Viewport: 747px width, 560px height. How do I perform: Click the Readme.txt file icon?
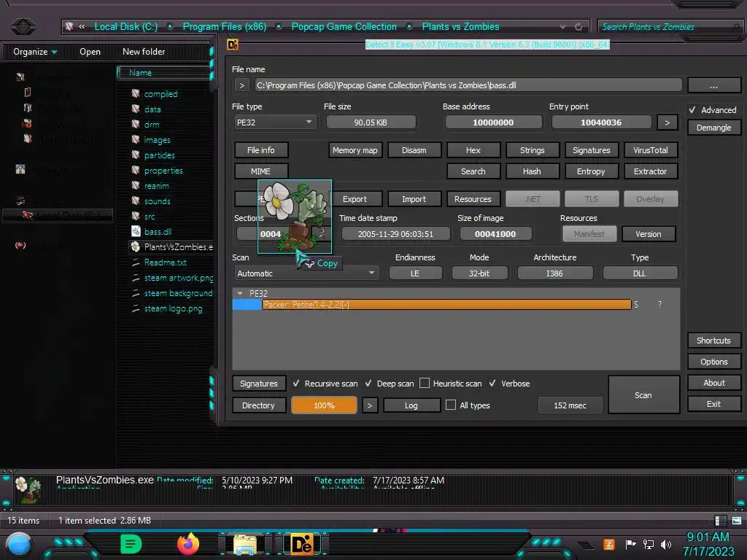[136, 262]
